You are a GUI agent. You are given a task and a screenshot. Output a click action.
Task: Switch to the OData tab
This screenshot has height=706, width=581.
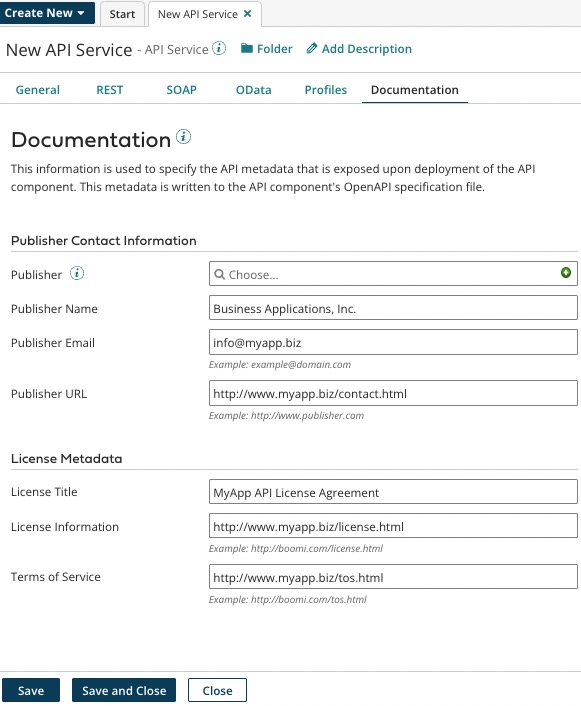click(x=254, y=90)
